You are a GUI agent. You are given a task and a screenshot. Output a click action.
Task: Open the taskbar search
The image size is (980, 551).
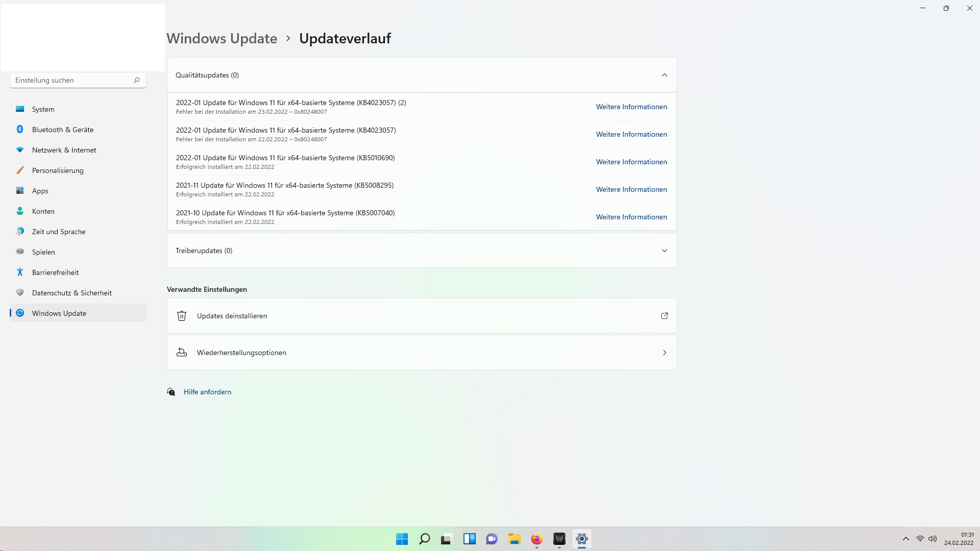tap(424, 539)
